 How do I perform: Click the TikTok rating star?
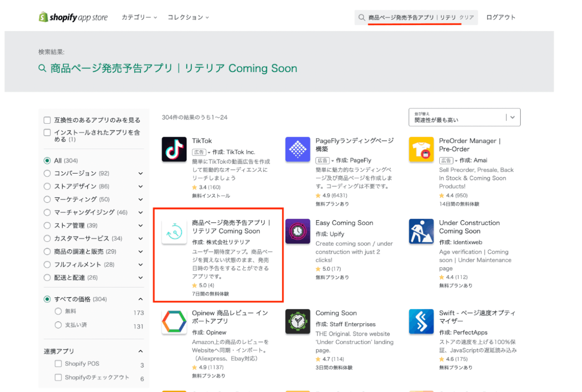pos(194,187)
